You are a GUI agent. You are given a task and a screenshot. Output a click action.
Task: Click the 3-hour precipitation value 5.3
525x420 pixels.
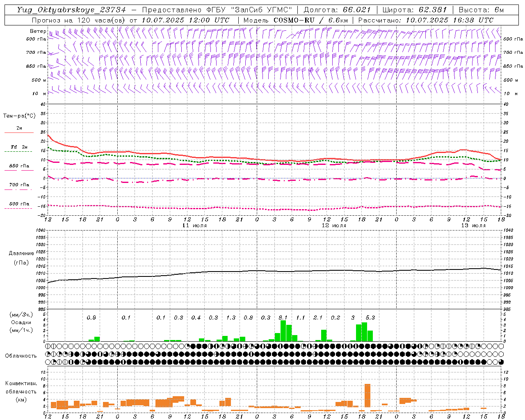point(370,317)
